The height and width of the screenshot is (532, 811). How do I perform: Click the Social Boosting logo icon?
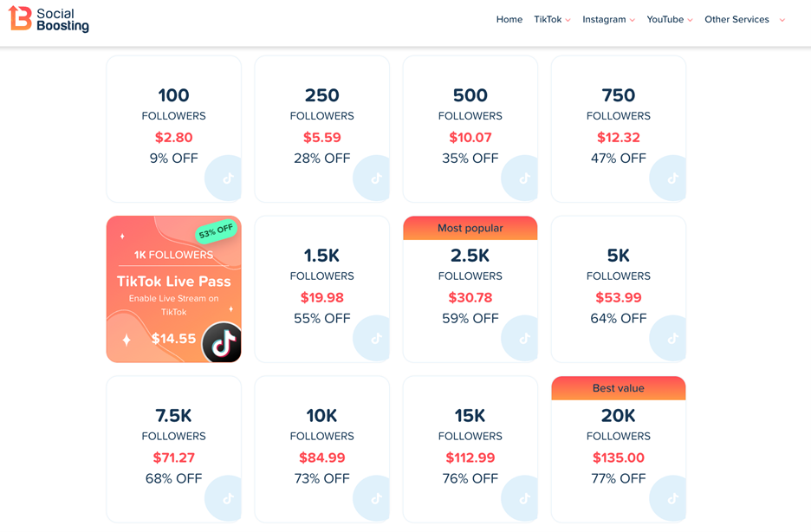(20, 18)
